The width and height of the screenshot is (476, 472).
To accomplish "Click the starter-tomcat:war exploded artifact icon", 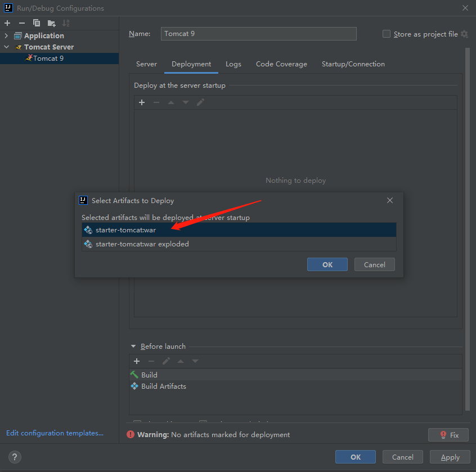I will point(88,244).
